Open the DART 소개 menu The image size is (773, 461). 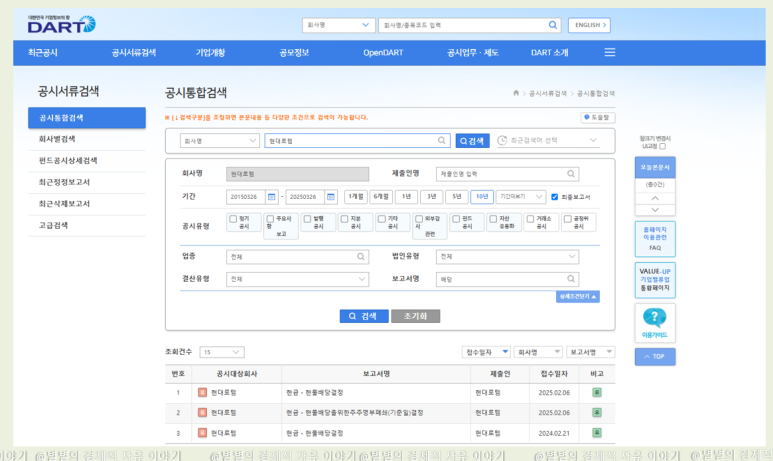(x=549, y=53)
